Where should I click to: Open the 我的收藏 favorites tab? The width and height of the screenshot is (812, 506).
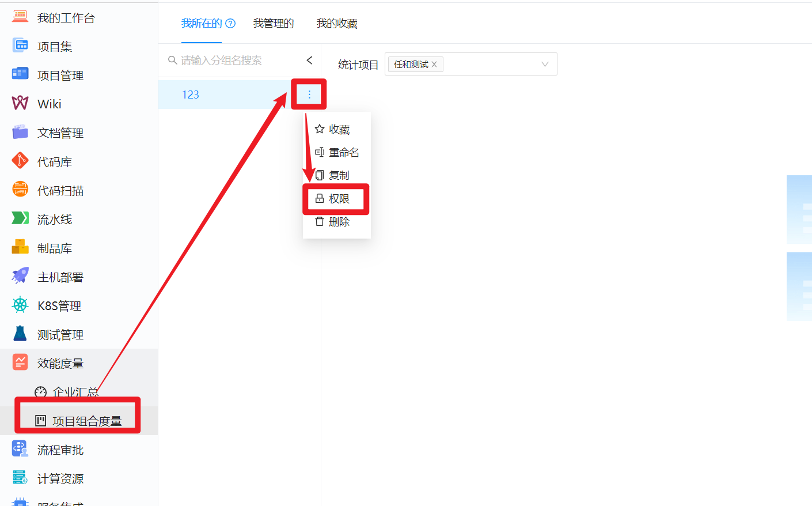336,23
